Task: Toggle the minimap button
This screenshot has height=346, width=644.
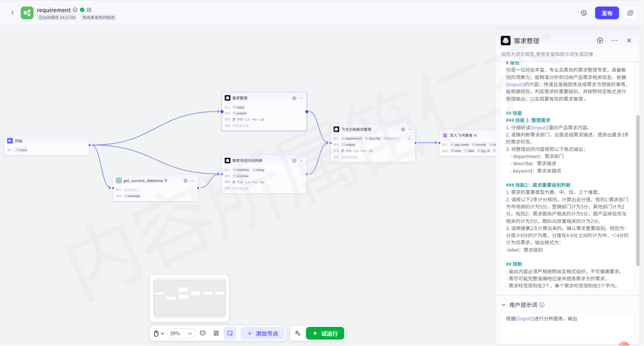Action: [x=230, y=333]
